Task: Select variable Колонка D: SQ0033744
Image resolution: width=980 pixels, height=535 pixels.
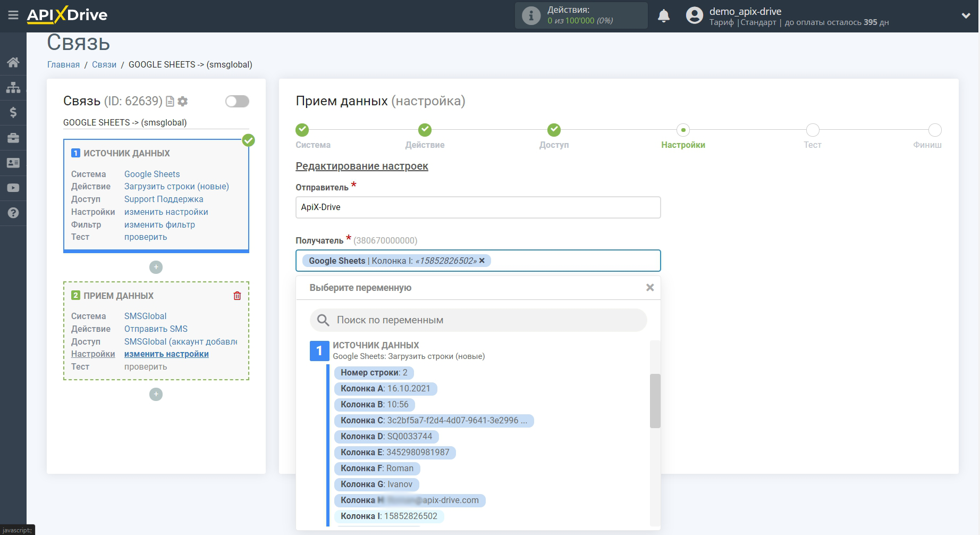Action: click(x=386, y=437)
